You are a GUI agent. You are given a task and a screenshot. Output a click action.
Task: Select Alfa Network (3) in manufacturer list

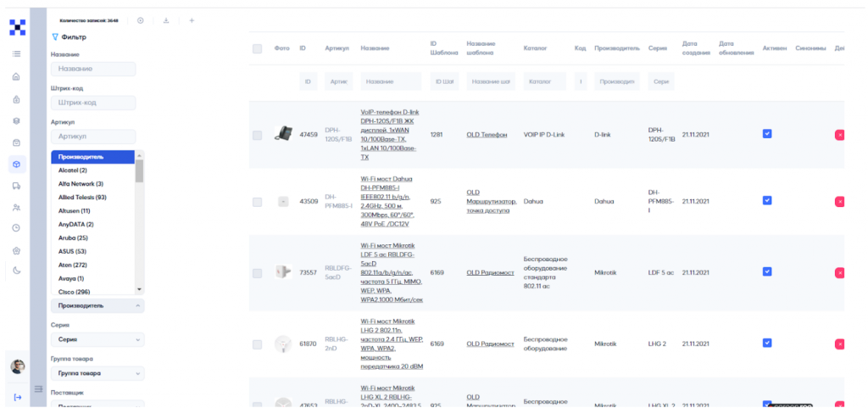coord(93,184)
